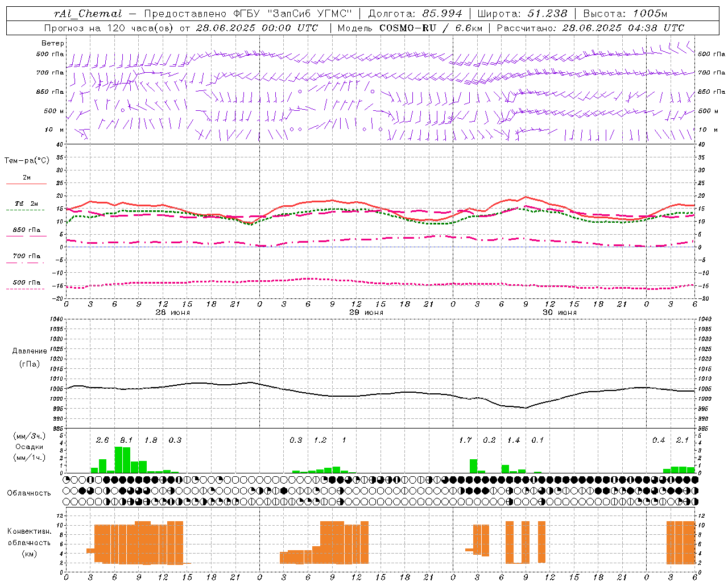Click the rAl_Chemal station title

point(88,14)
